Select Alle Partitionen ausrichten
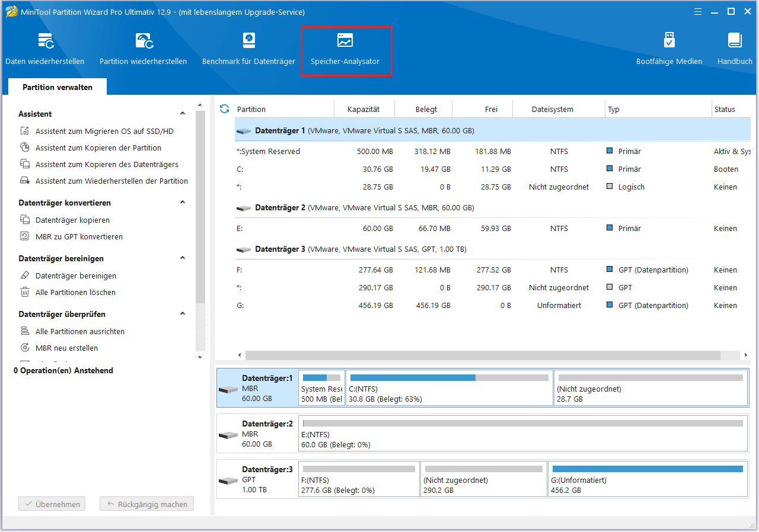 tap(80, 332)
